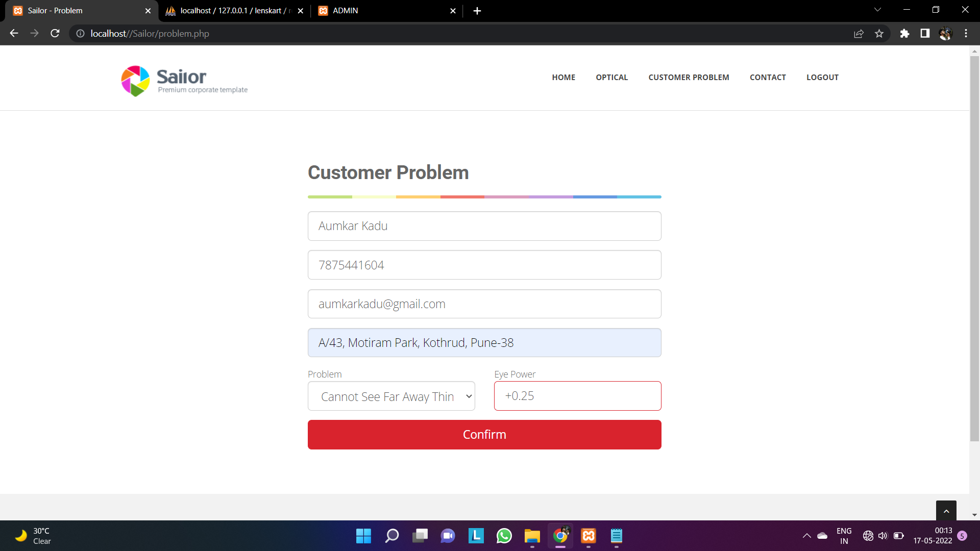
Task: Click the name field showing Aumkar Kadu
Action: point(484,226)
